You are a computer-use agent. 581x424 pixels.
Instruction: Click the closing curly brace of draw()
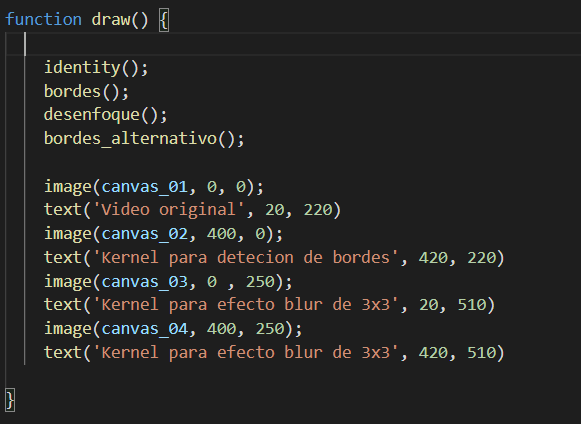(10, 400)
